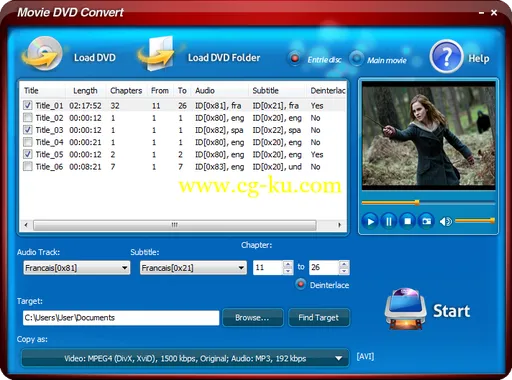This screenshot has height=380, width=512.
Task: Check the Title_04 checkbox
Action: pos(28,142)
